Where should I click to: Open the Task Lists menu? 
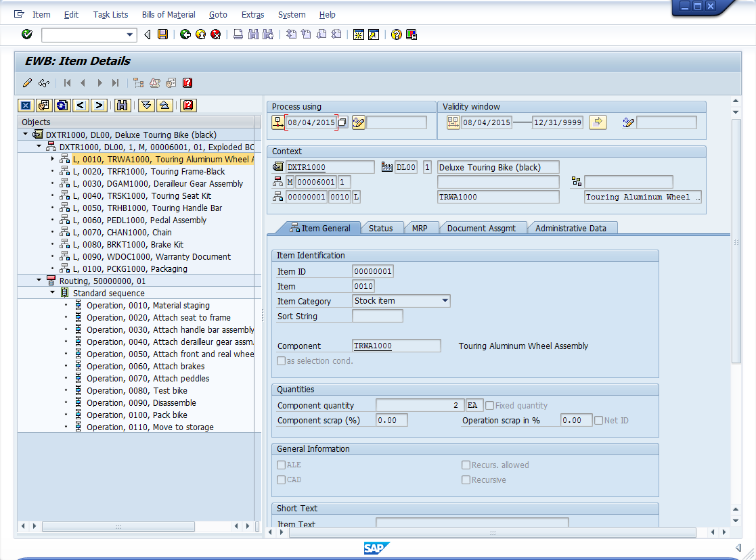110,14
